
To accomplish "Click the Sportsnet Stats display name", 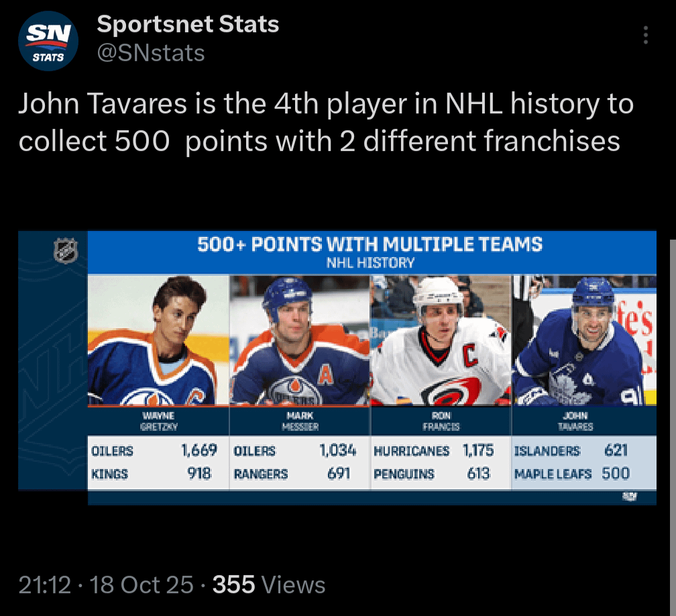I will point(188,24).
